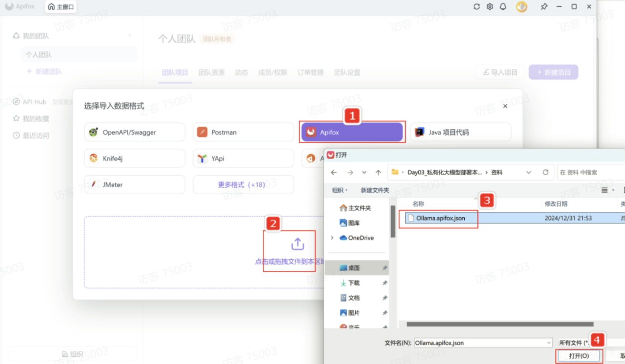Click the user avatar icon
Screen dimensions: 625x364
(521, 7)
